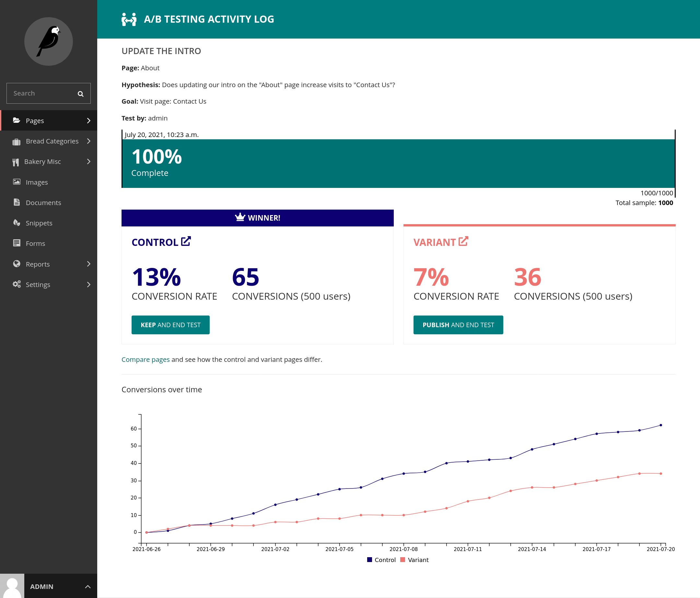Viewport: 700px width, 598px height.
Task: Click the search magnifier icon
Action: pyautogui.click(x=80, y=94)
